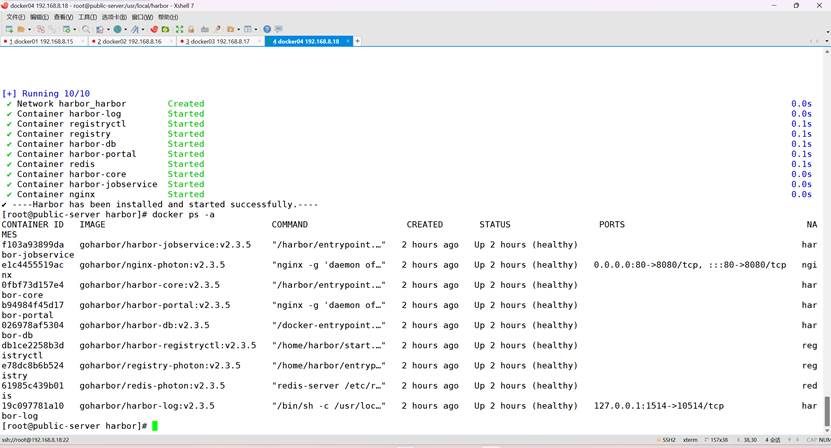The image size is (831, 448).
Task: Add a new tab with the plus button
Action: click(357, 41)
